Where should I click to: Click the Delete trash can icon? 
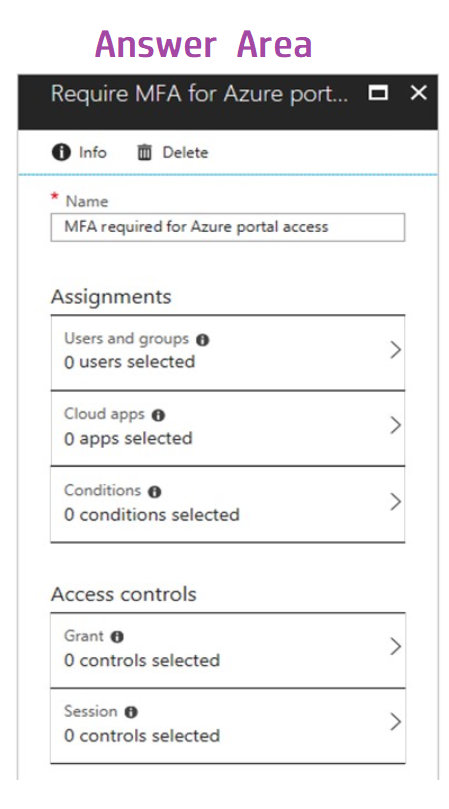coord(145,153)
